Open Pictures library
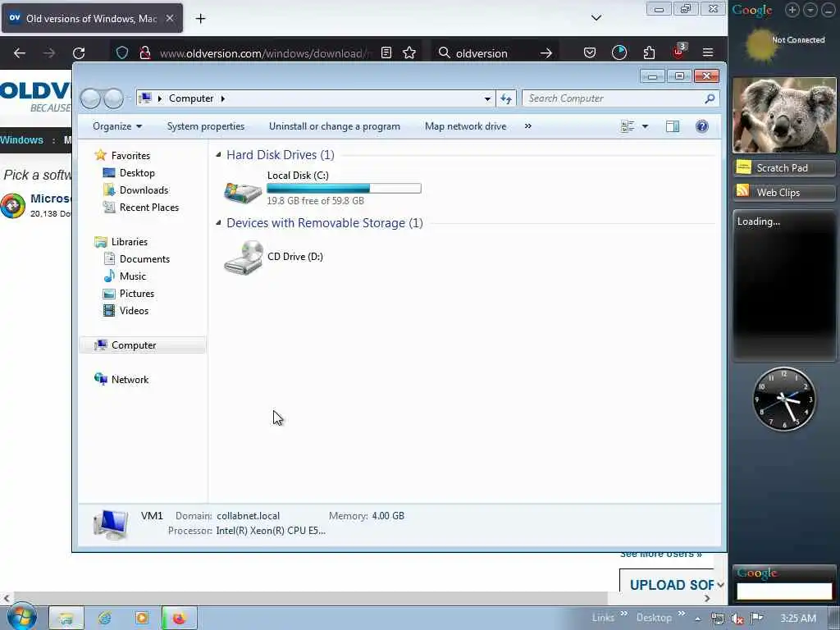This screenshot has height=630, width=840. coord(137,294)
